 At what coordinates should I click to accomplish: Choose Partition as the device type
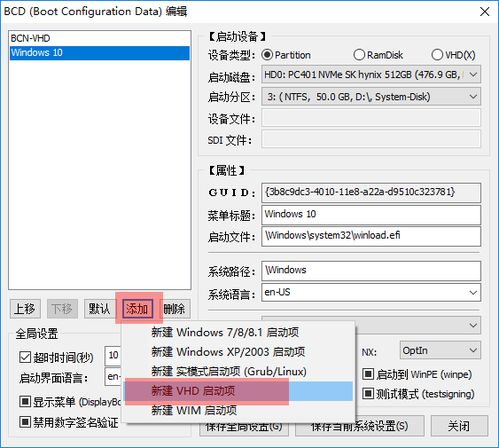click(267, 55)
